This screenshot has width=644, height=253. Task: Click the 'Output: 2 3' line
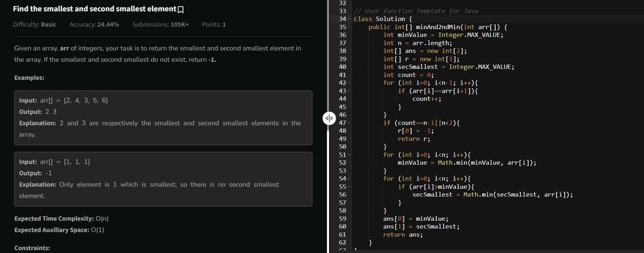pos(37,112)
